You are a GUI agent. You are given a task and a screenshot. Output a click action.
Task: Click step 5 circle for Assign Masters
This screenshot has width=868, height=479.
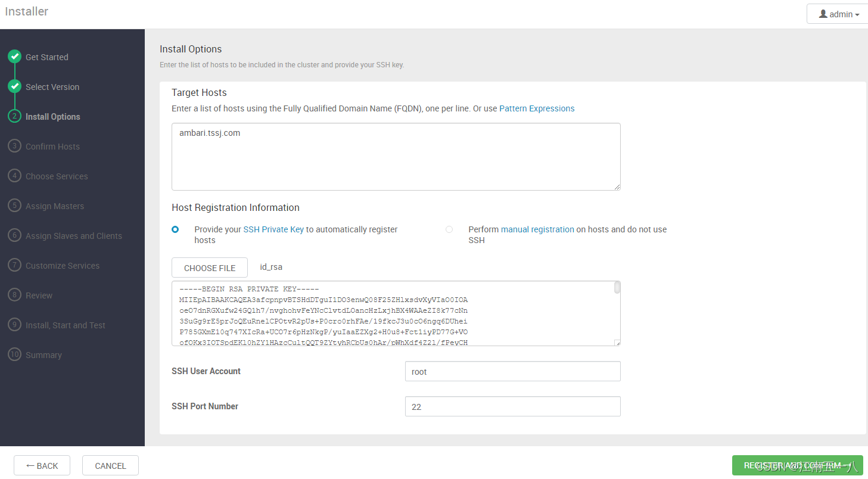click(x=14, y=206)
